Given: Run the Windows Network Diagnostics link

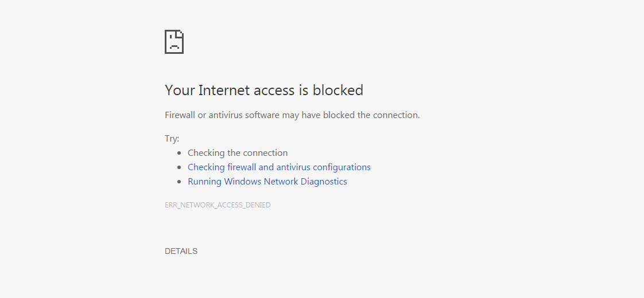Looking at the screenshot, I should point(267,182).
